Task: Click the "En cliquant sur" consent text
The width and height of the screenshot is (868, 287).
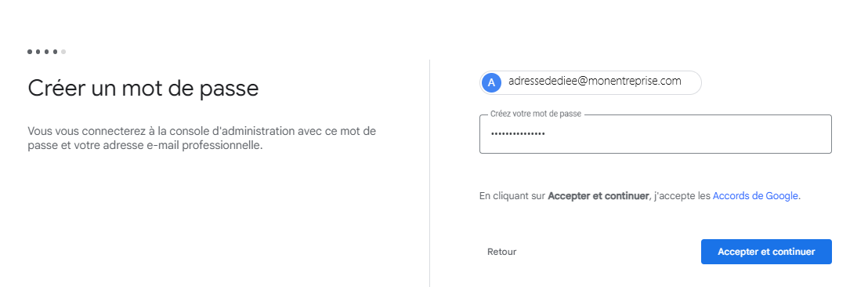Action: tap(512, 195)
